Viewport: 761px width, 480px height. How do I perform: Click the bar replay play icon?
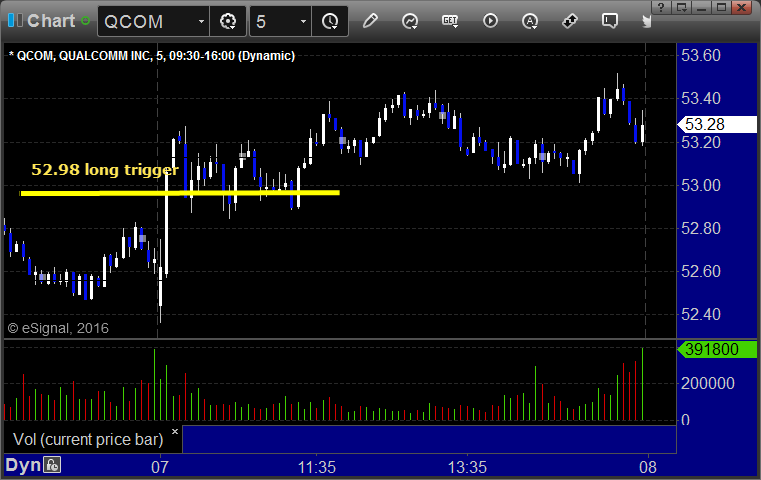[490, 21]
